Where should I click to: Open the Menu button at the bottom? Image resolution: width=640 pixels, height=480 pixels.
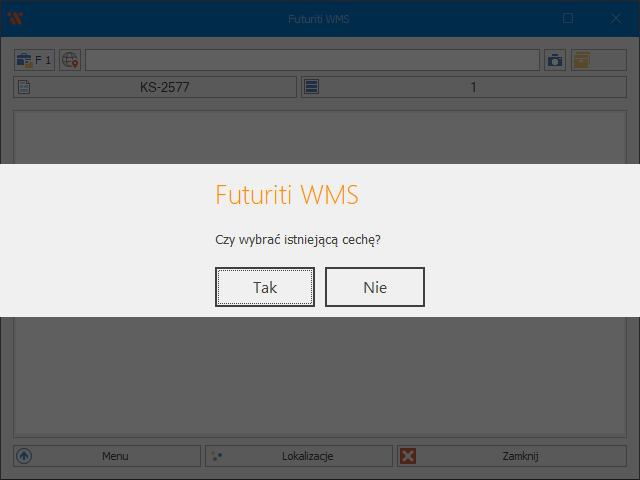point(107,456)
